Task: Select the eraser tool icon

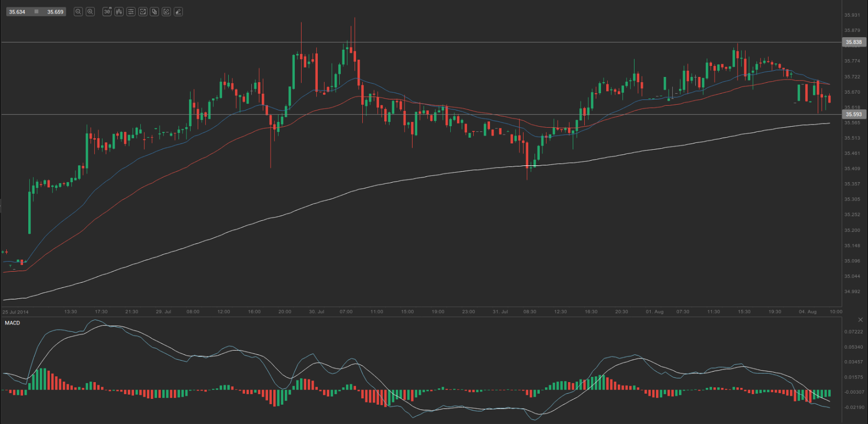Action: click(x=179, y=12)
